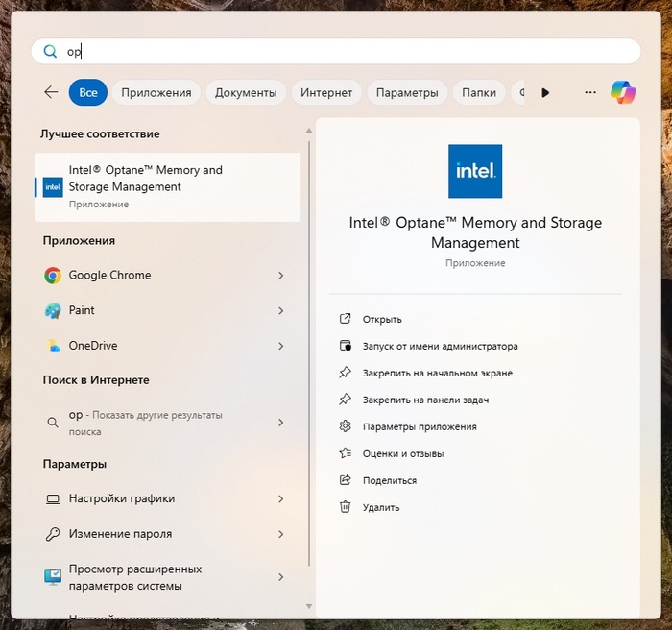Expand Google Chrome result chevron
Image resolution: width=672 pixels, height=630 pixels.
[x=281, y=276]
